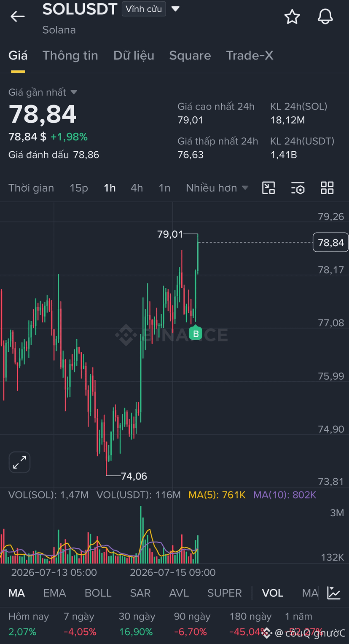Select the 1h timeframe
This screenshot has width=349, height=644.
[x=110, y=188]
